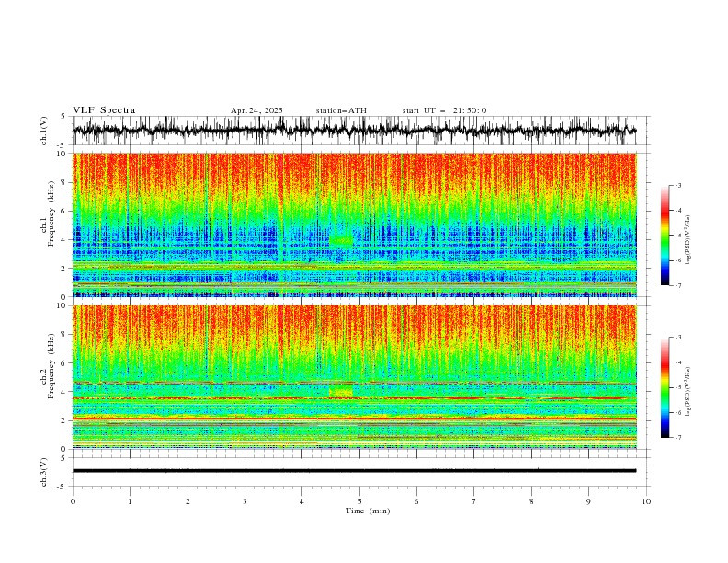Screen dimensions: 728x563
Task: Click the 'ch.1(V)' waveform axis label
Action: pyautogui.click(x=44, y=131)
